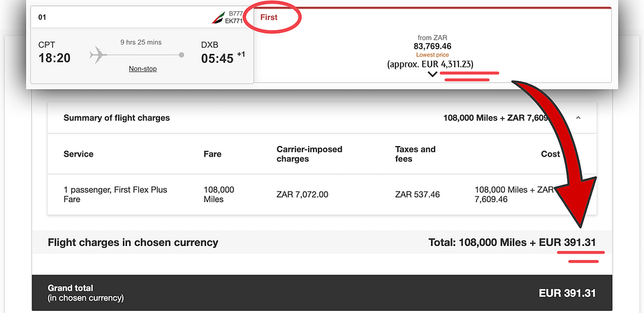Click the 9 hrs 25 mins duration
Screen dimensions: 644x313
[x=140, y=43]
